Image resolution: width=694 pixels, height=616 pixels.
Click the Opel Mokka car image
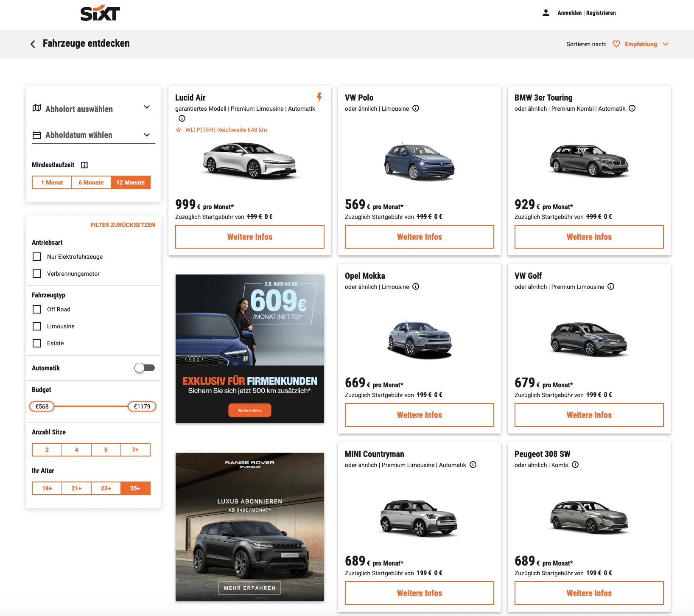point(420,339)
